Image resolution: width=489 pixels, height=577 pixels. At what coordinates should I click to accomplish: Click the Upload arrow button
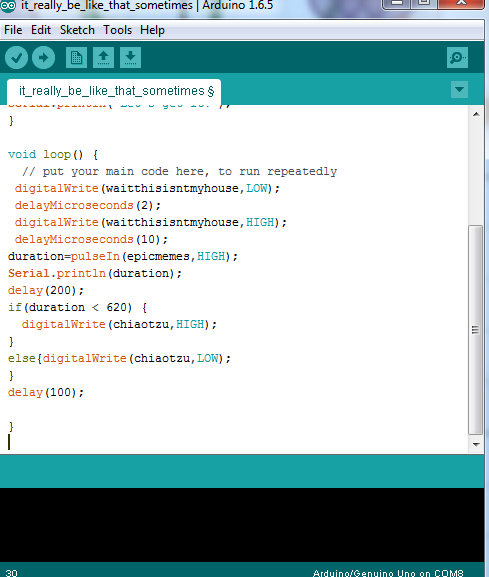[43, 57]
